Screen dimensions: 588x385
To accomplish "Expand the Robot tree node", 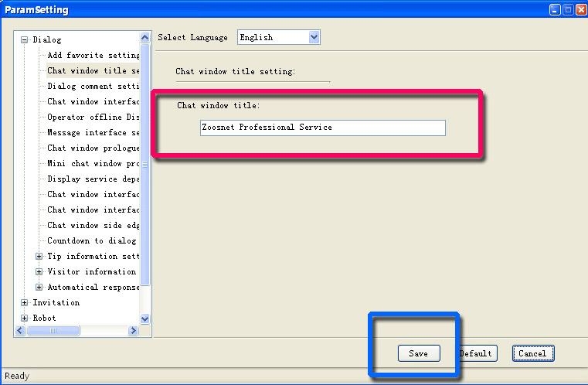I will tap(25, 319).
